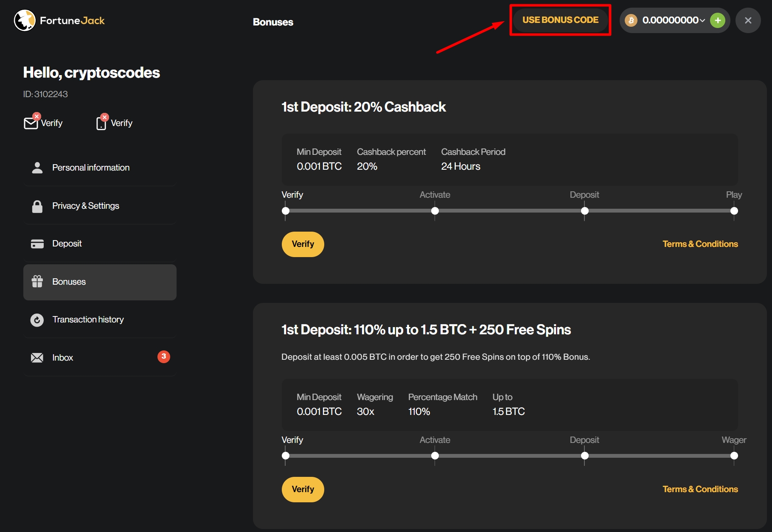Click Activate step marker on 110% bonus progress
This screenshot has width=772, height=532.
(x=435, y=456)
